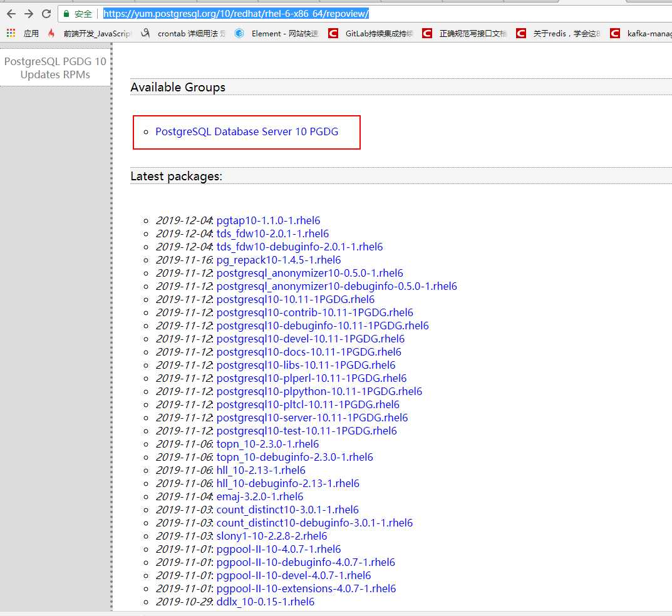Click the flame icon bookmark
Image resolution: width=672 pixels, height=616 pixels.
[x=51, y=33]
